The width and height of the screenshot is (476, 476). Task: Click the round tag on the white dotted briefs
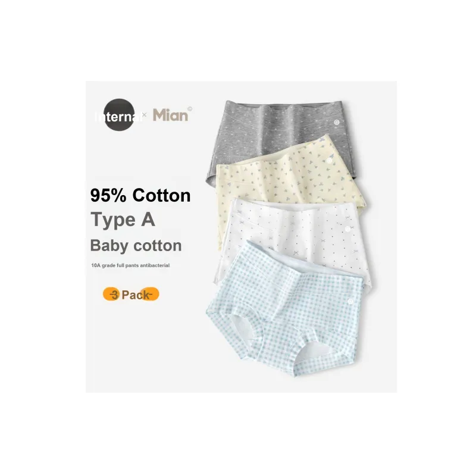[347, 229]
